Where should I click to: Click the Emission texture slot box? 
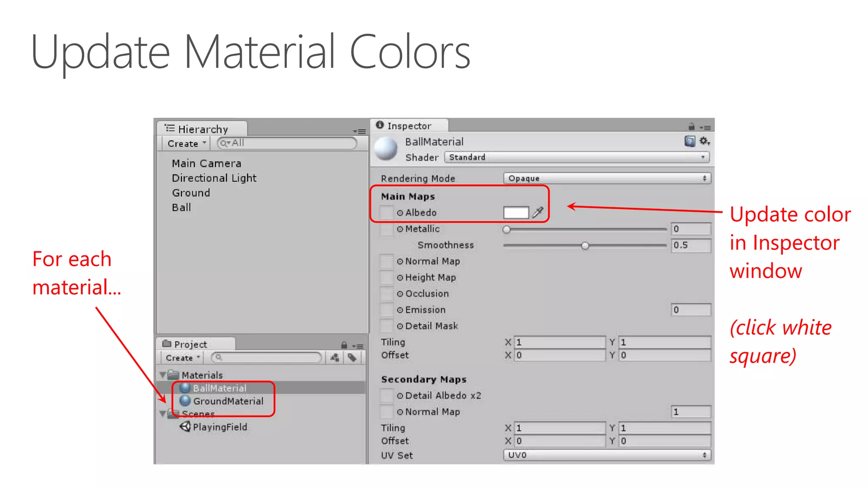pyautogui.click(x=387, y=310)
